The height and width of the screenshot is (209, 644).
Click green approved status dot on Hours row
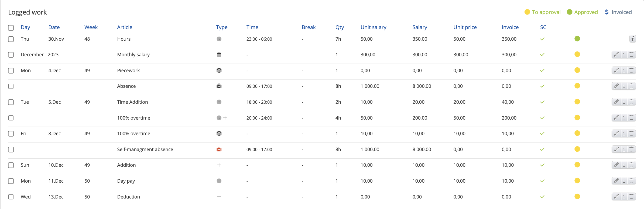(577, 39)
